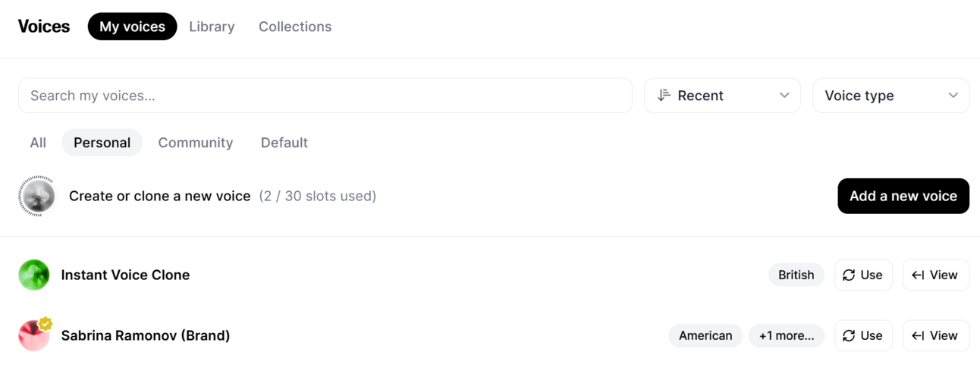Click the British tag on Instant Voice Clone
The width and height of the screenshot is (980, 368).
click(796, 275)
